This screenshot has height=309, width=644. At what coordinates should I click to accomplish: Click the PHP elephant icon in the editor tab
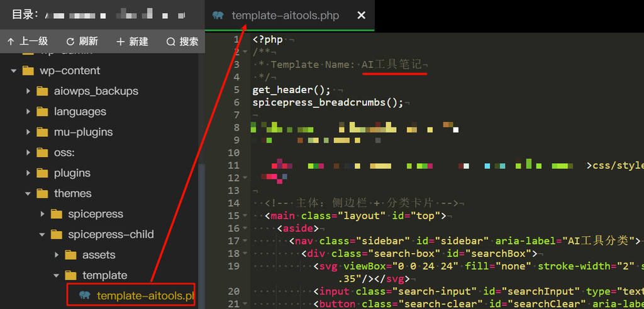(x=218, y=16)
